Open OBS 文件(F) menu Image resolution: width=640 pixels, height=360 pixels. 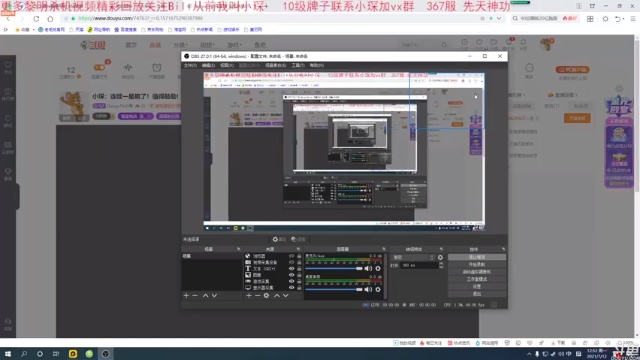190,65
